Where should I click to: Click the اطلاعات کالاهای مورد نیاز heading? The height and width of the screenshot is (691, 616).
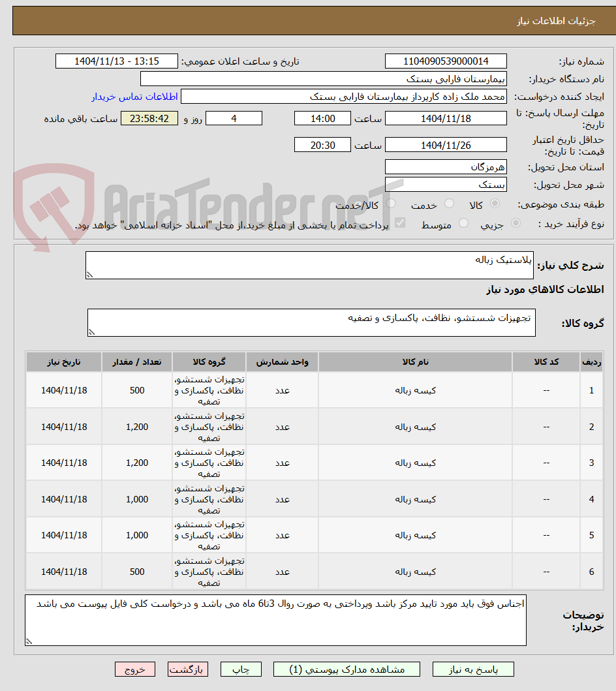545,290
